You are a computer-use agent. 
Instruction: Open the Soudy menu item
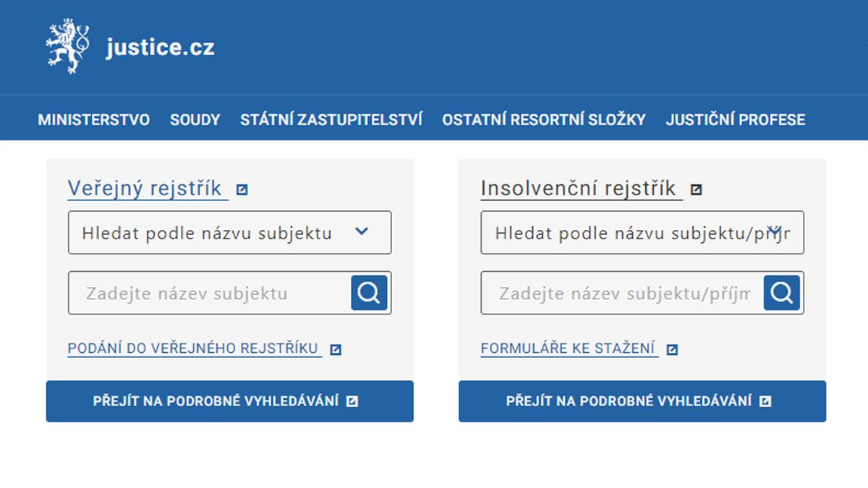[x=195, y=119]
